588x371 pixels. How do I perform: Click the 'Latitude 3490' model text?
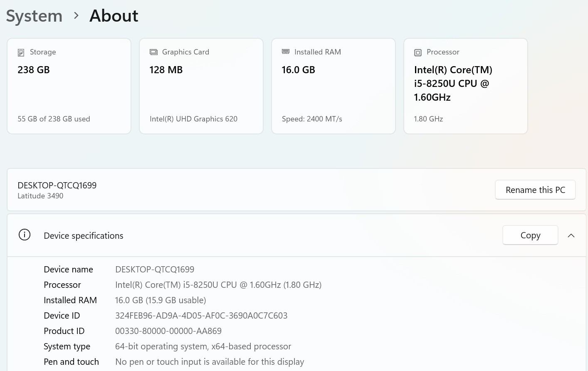click(x=40, y=196)
